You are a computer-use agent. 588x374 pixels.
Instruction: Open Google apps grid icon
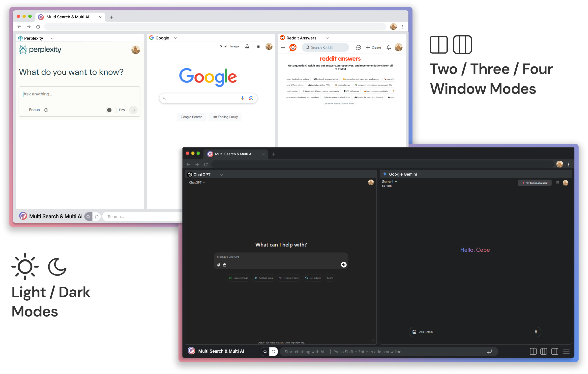point(258,46)
